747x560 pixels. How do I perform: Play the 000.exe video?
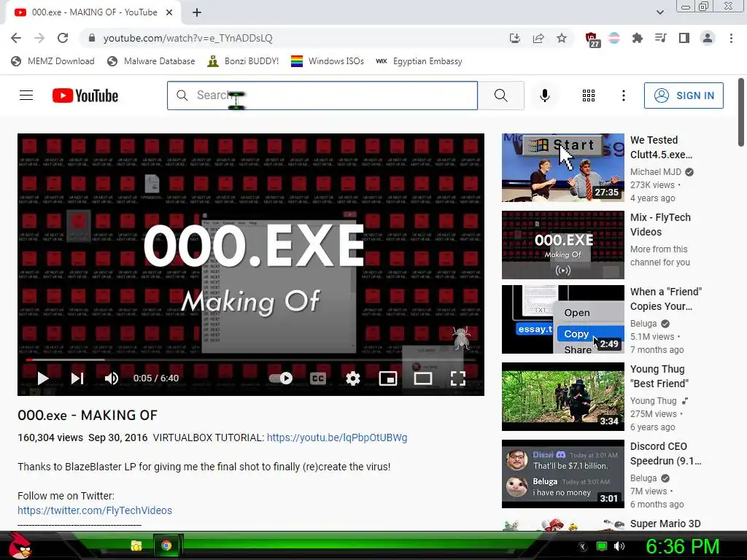[x=43, y=378]
